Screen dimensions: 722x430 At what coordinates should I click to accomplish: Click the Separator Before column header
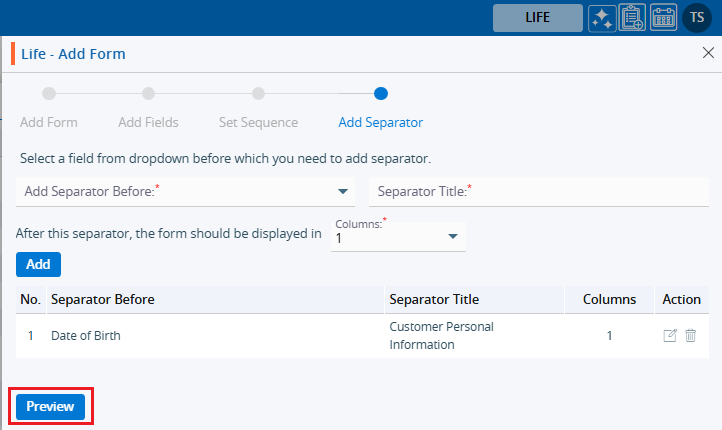pyautogui.click(x=103, y=299)
